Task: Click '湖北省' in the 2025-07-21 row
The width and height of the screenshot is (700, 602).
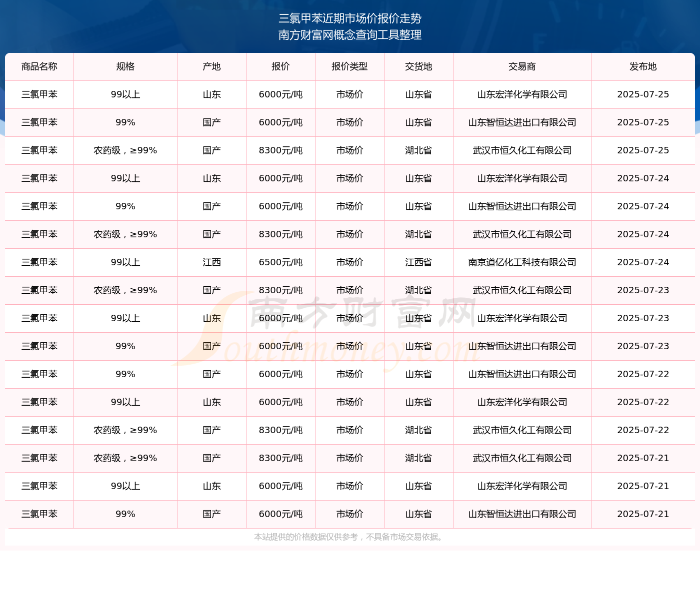Action: (419, 458)
